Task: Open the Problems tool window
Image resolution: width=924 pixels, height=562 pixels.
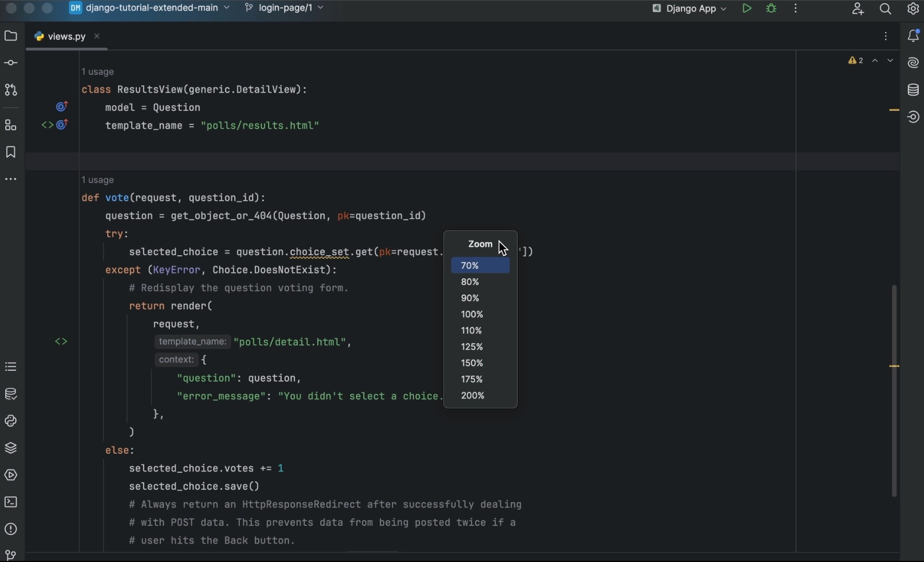Action: click(10, 530)
